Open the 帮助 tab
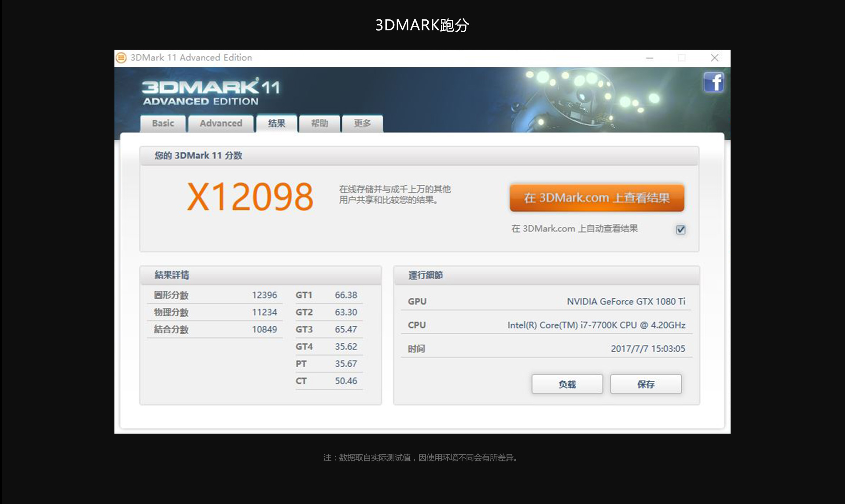The width and height of the screenshot is (845, 504). [320, 124]
